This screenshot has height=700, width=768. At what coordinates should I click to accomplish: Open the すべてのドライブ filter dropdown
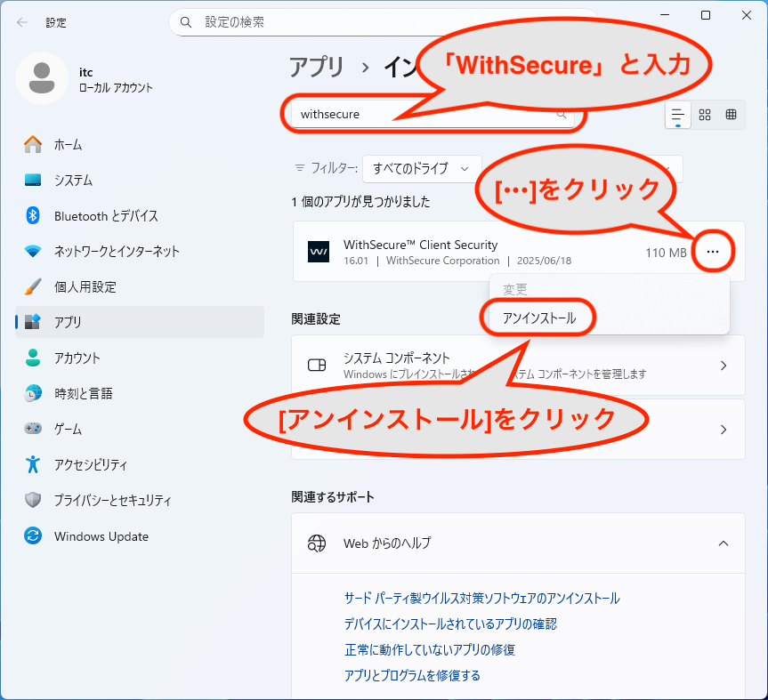click(421, 168)
